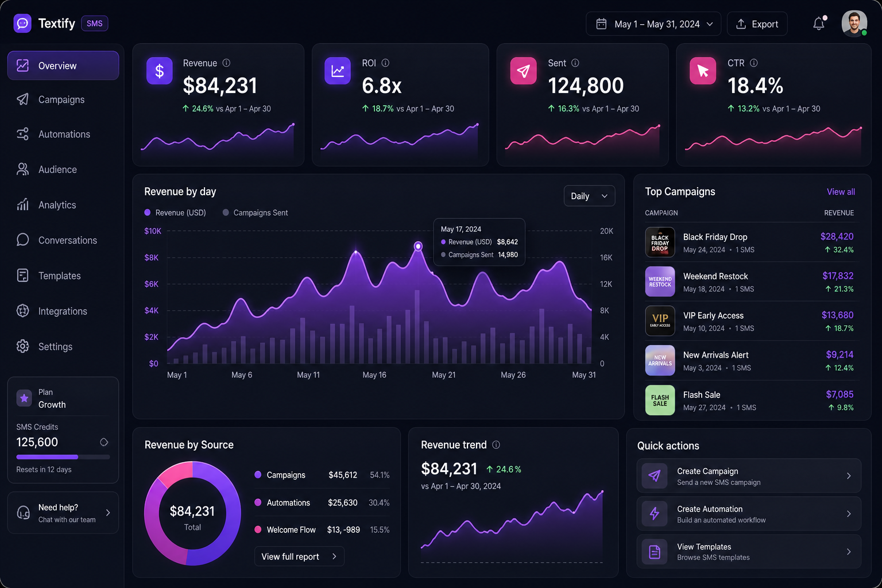This screenshot has height=588, width=882.
Task: Click the Settings gear sidebar icon
Action: click(x=22, y=346)
